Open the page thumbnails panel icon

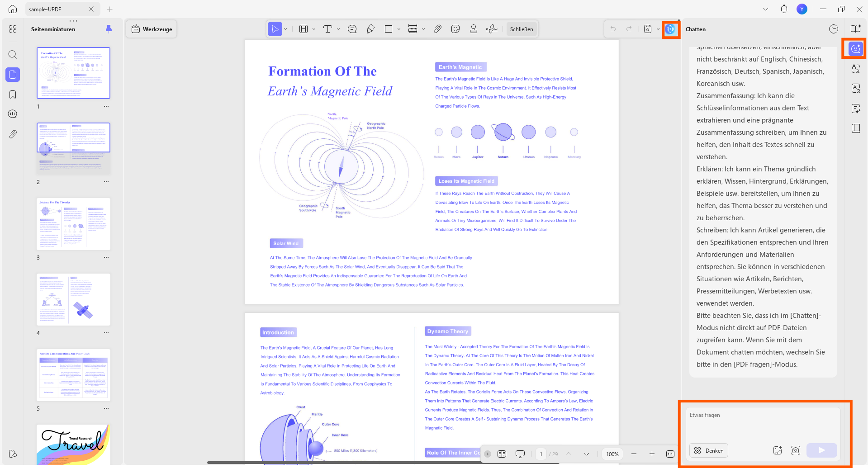[x=13, y=75]
